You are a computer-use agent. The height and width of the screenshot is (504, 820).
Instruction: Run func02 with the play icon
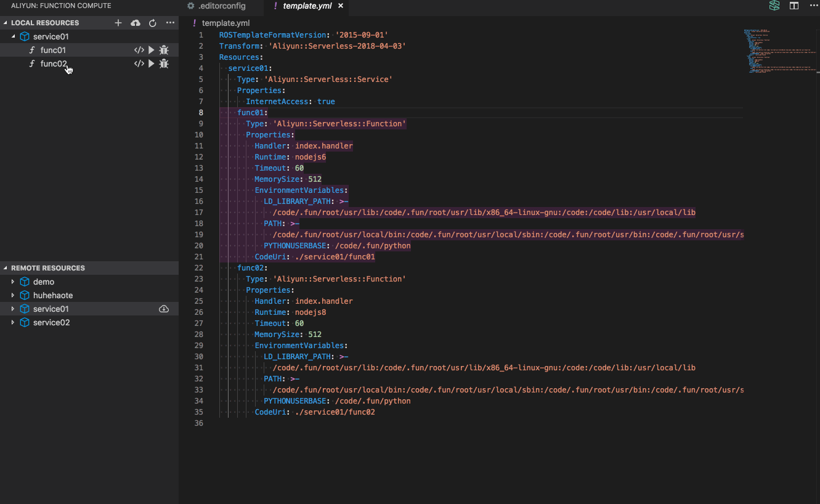tap(152, 63)
